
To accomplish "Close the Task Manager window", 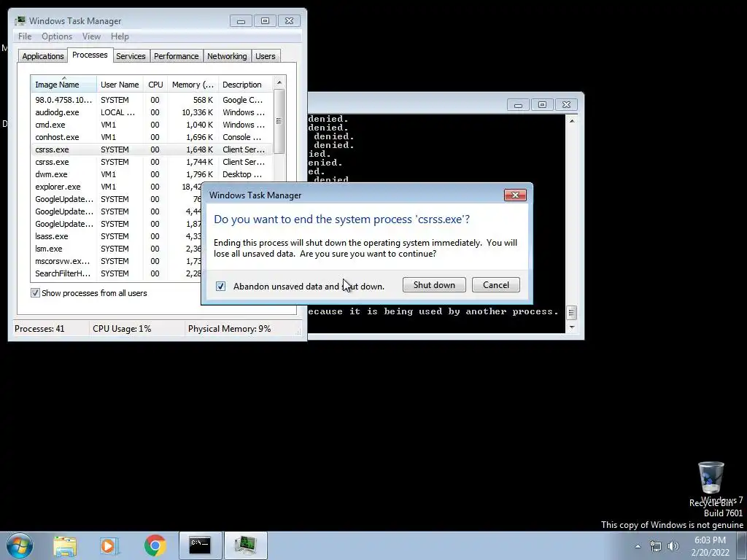I will (289, 21).
